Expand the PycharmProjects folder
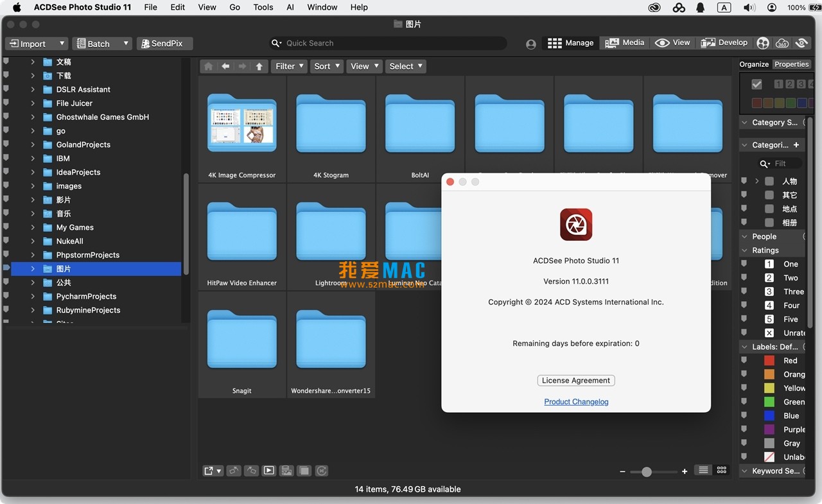822x504 pixels. coord(33,296)
